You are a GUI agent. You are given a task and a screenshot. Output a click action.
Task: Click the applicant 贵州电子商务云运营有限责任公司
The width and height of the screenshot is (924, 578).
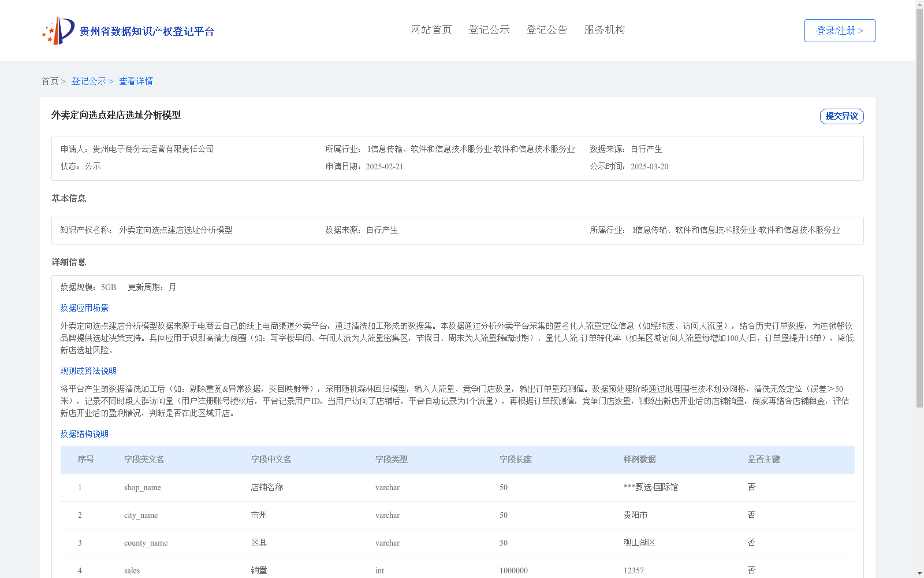pyautogui.click(x=154, y=149)
